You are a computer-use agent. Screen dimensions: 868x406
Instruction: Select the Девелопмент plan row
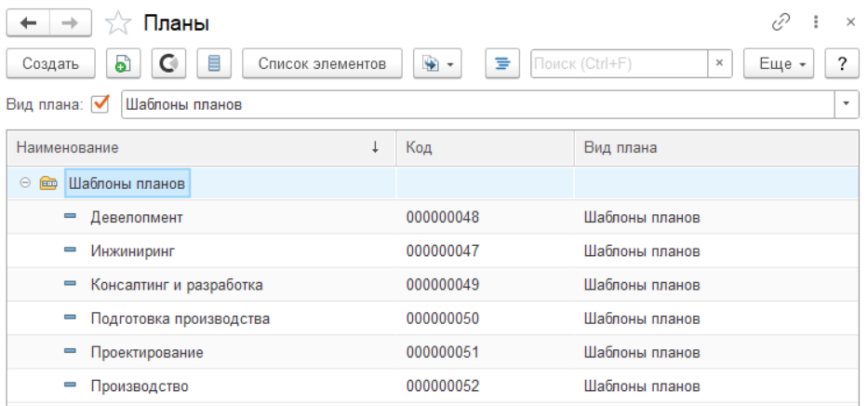tap(137, 217)
